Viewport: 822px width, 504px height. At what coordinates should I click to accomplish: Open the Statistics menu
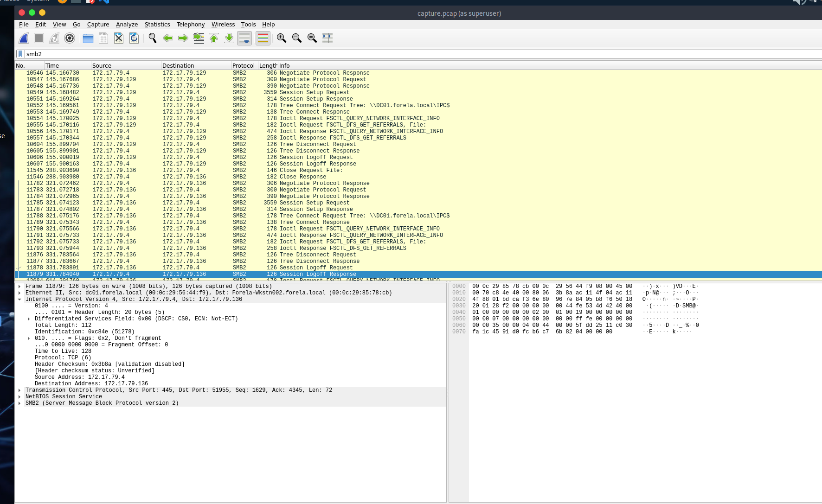click(x=157, y=25)
